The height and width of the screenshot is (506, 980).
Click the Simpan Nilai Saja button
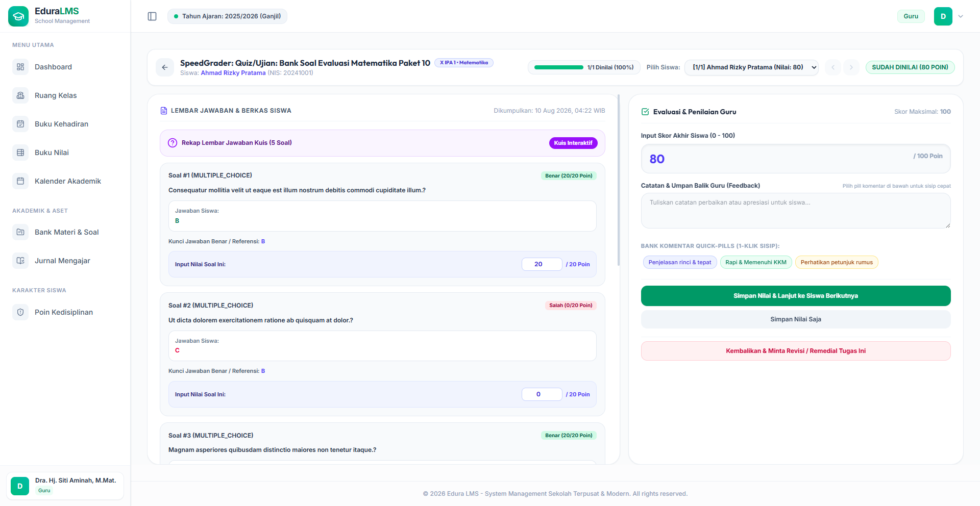point(796,319)
